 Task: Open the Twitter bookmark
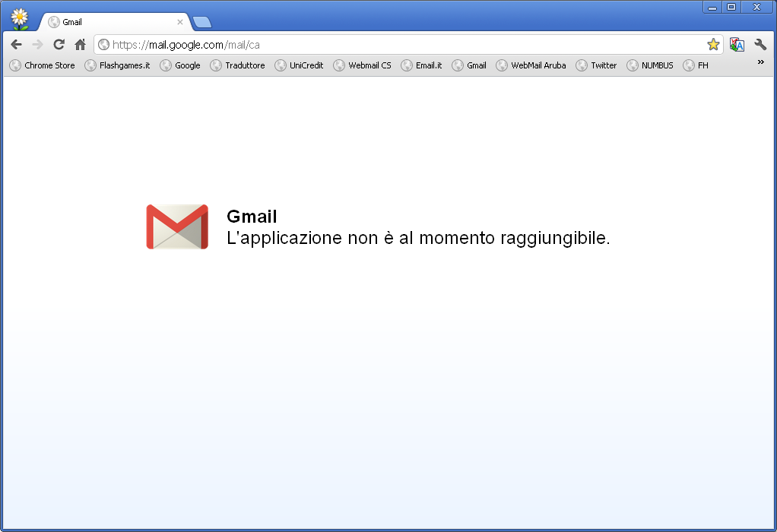click(x=597, y=65)
